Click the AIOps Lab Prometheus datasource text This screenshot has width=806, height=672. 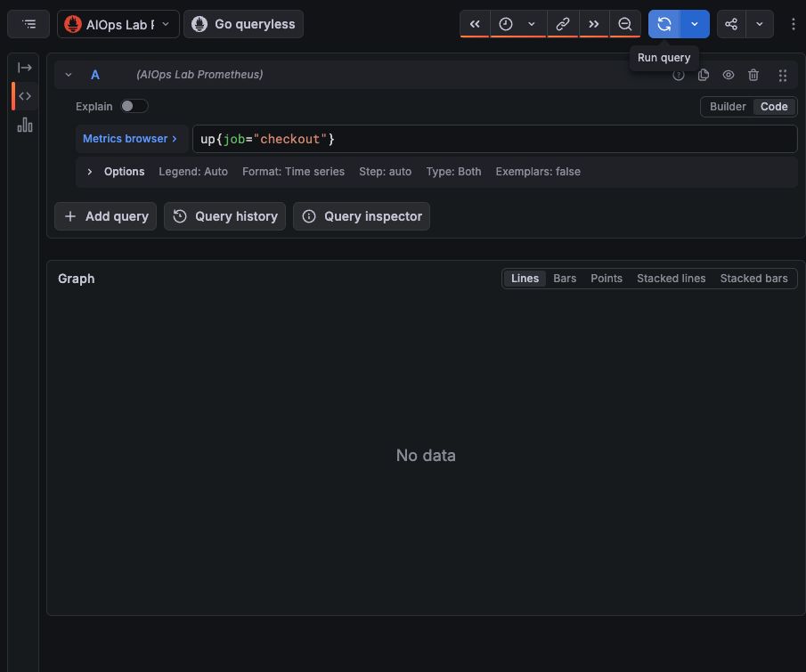pos(199,75)
